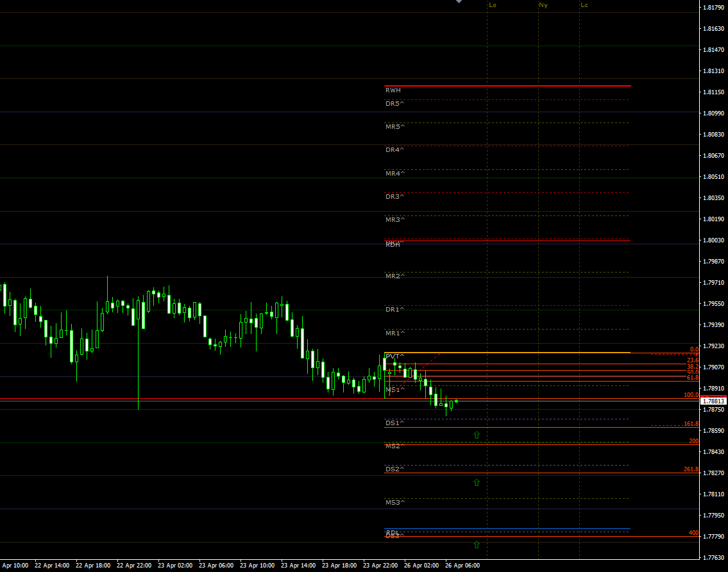Viewport: 728px width, 572px height.
Task: Click 26 Apr 06:00 on the time axis
Action: pos(462,566)
